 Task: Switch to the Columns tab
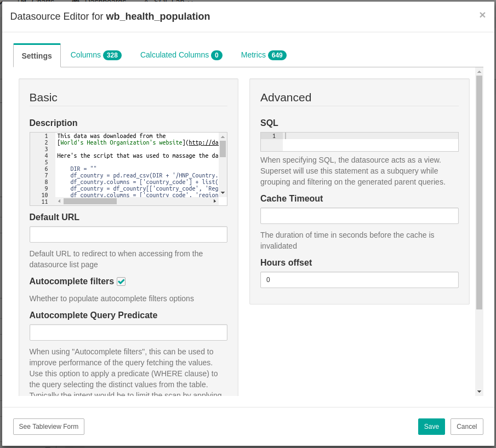click(96, 55)
